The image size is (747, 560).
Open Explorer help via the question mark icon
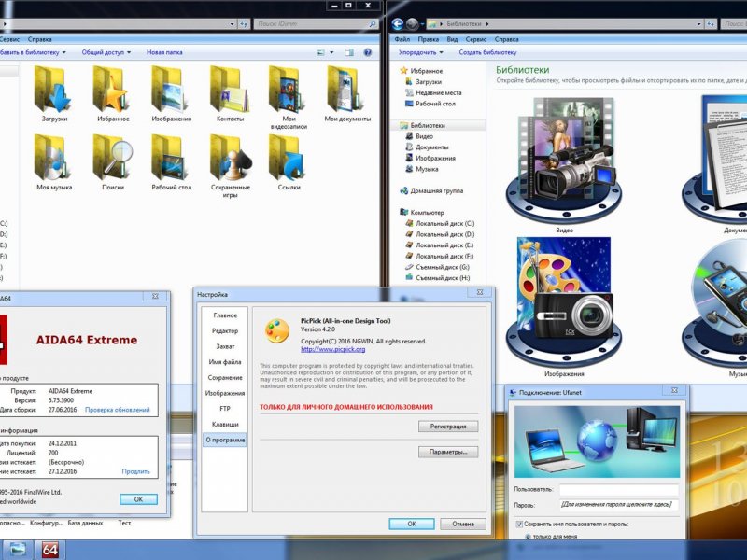coord(367,52)
